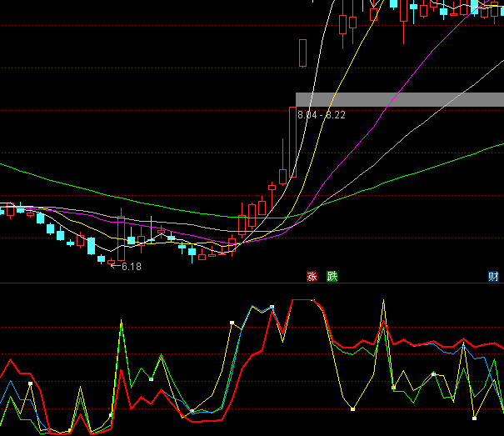Select the lowest cyan candlestick beside 6.18 arrow
The width and height of the screenshot is (504, 436).
tap(102, 258)
